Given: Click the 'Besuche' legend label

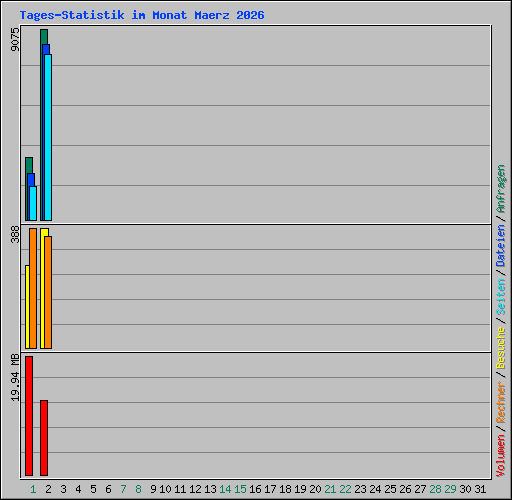Looking at the screenshot, I should pos(501,348).
